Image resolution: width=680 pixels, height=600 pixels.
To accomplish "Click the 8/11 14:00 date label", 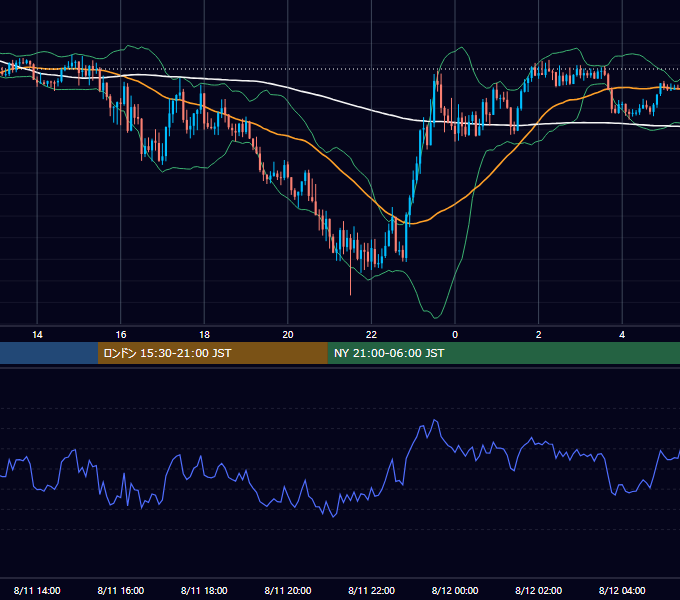I will [x=37, y=590].
